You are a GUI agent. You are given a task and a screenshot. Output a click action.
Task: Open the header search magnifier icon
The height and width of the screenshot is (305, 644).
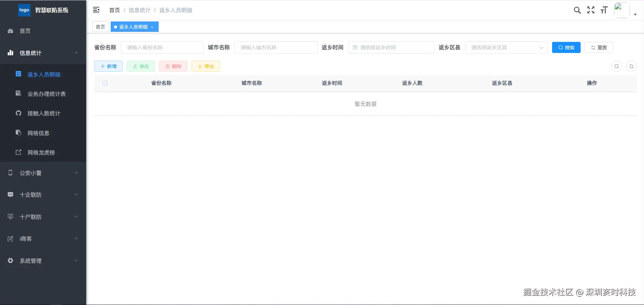click(x=577, y=10)
